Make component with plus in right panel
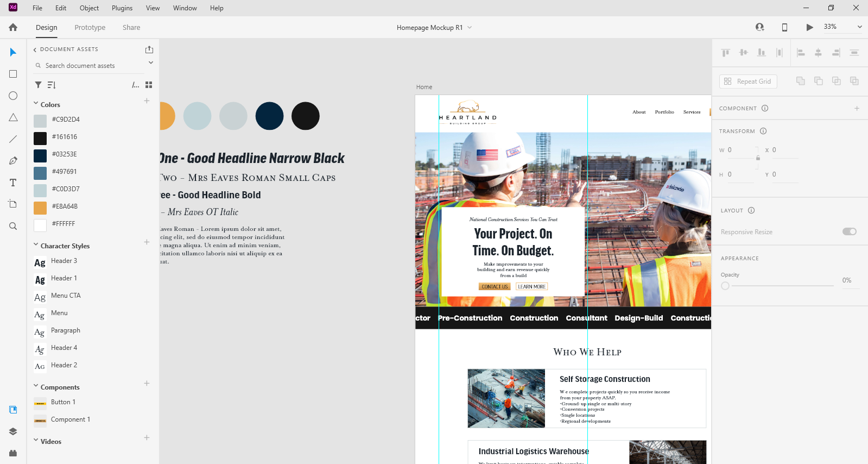 857,109
